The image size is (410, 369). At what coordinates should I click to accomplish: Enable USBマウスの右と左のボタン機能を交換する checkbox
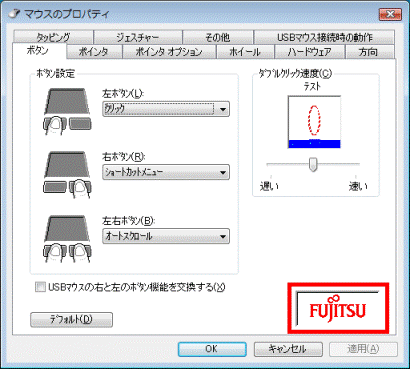point(40,287)
